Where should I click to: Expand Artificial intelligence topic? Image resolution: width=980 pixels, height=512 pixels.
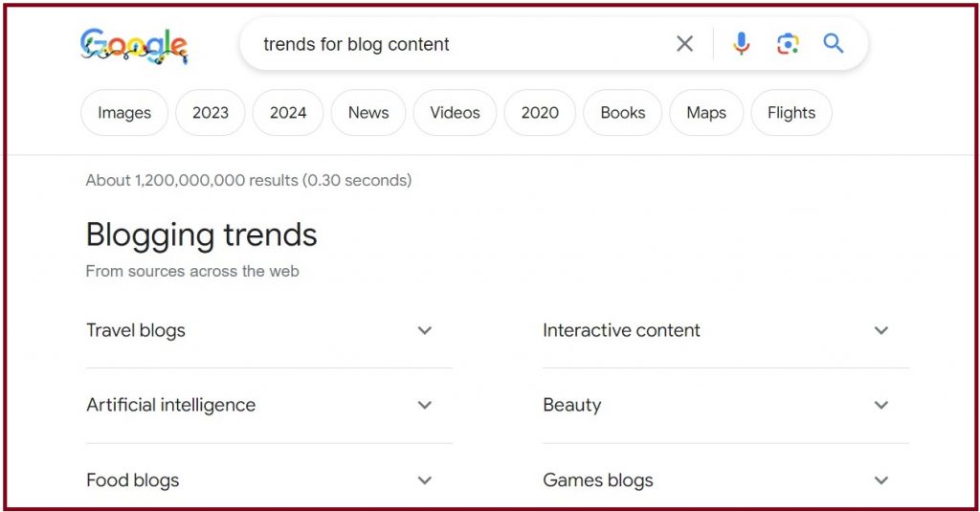click(x=425, y=406)
